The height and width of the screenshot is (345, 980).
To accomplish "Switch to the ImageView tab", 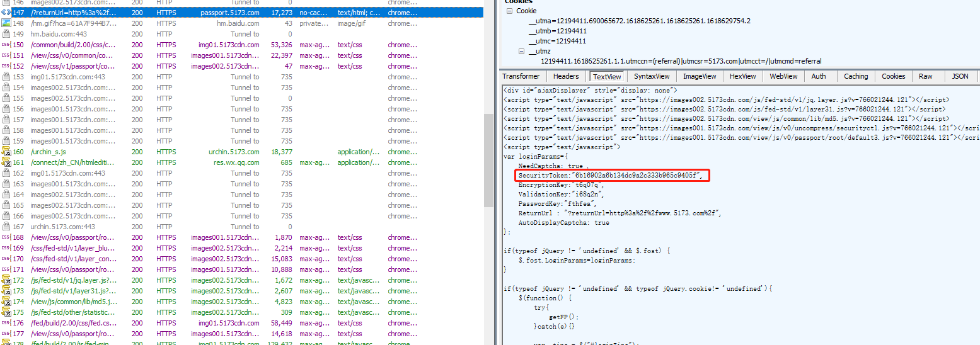I will (x=699, y=76).
